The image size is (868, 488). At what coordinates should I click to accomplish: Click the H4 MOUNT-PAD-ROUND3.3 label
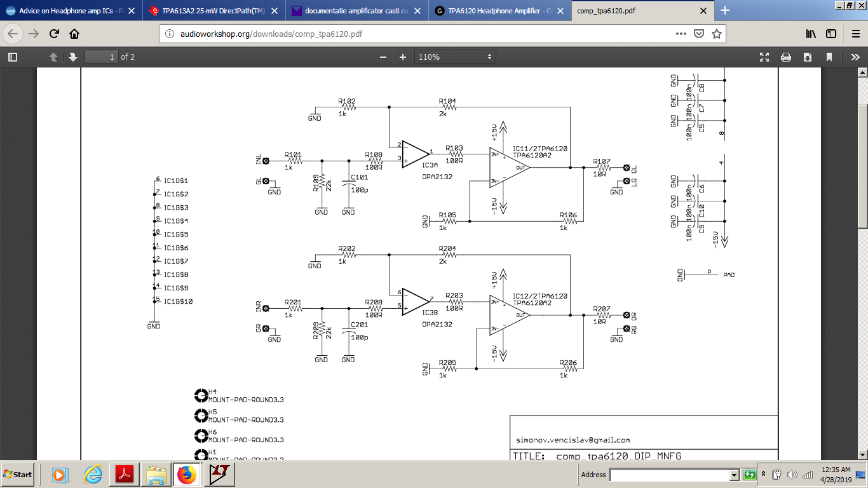pos(246,396)
